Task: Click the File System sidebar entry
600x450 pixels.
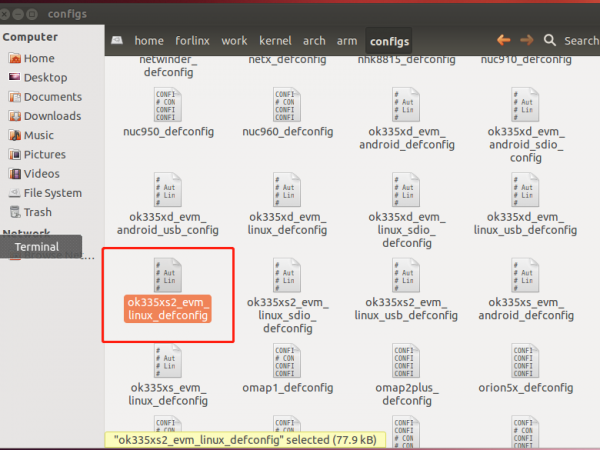Action: pos(52,193)
